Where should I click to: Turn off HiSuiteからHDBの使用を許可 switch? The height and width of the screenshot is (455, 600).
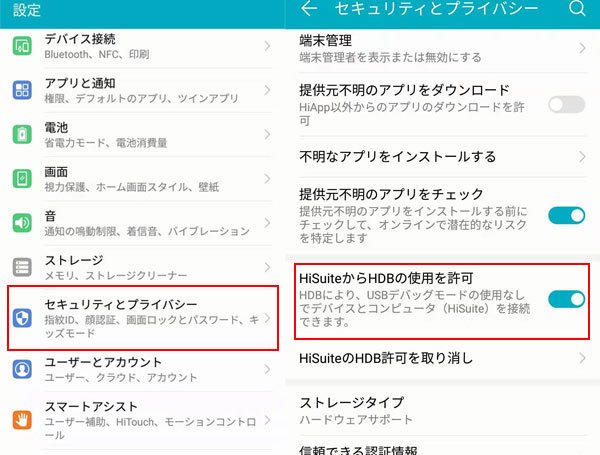tap(566, 299)
